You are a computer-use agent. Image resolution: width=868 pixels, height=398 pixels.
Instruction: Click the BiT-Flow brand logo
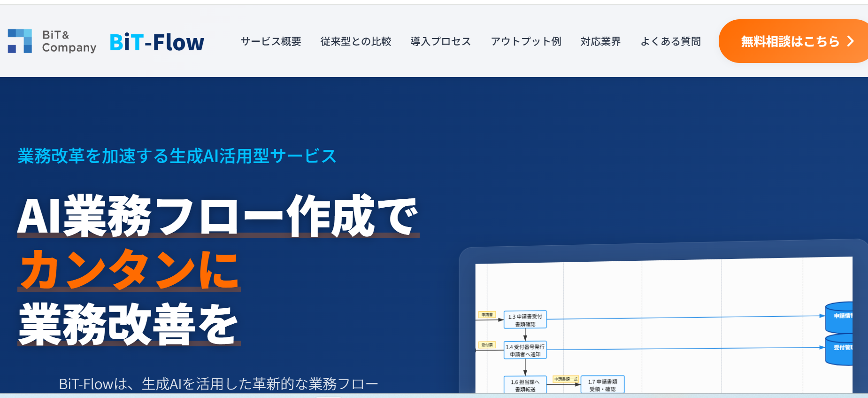tap(157, 42)
